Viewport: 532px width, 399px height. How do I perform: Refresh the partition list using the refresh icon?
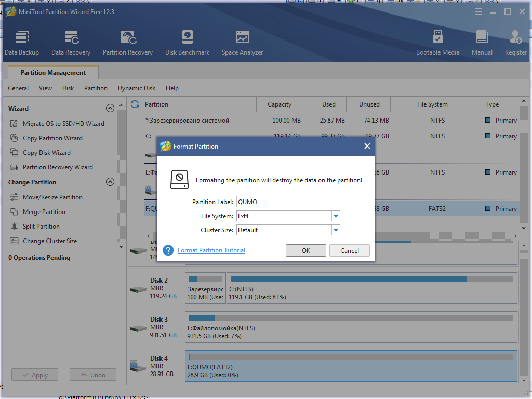point(135,104)
